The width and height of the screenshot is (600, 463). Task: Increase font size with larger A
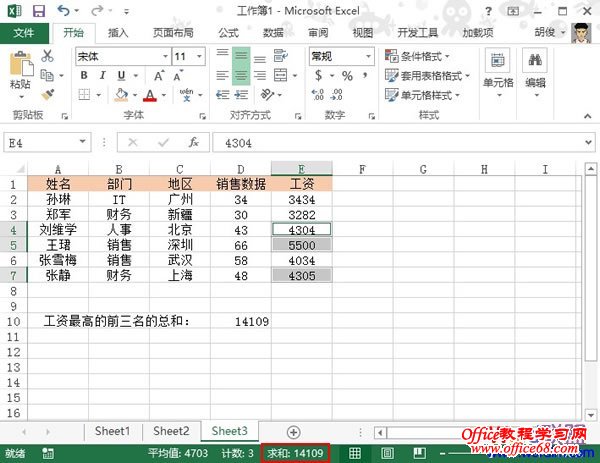coord(159,76)
